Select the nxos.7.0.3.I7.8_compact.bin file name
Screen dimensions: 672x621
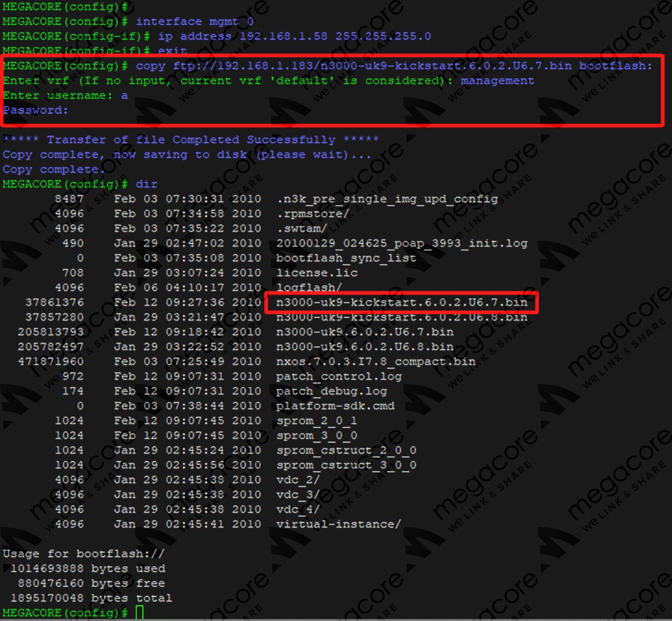click(x=376, y=361)
